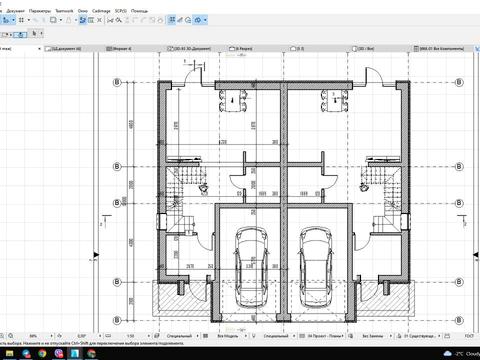
Task: Click the highlighted guide lines toggle icon
Action: click(x=83, y=20)
